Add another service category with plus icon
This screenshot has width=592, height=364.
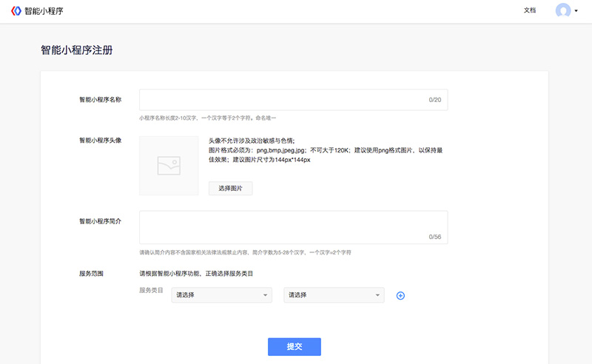click(x=401, y=296)
